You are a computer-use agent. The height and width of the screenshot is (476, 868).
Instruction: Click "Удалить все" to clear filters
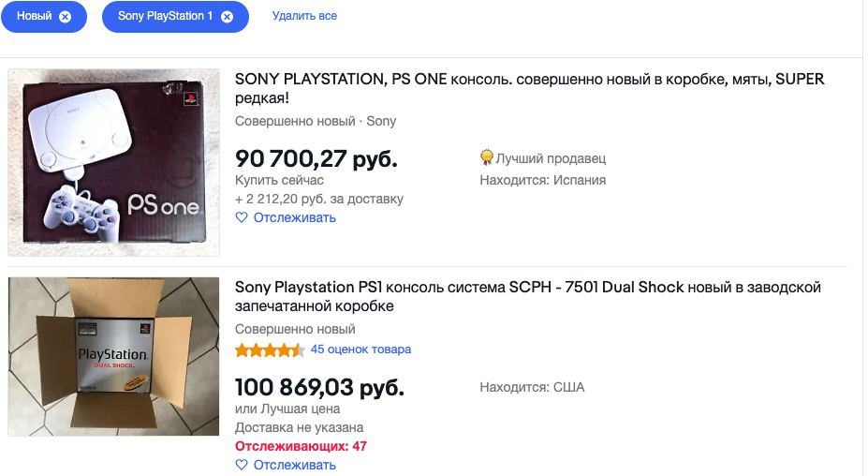(304, 16)
